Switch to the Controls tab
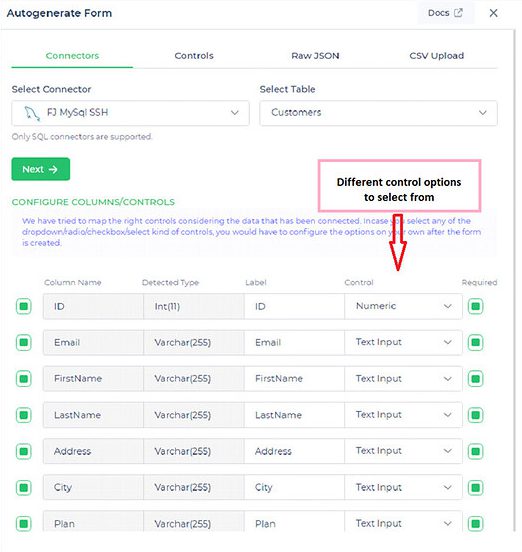This screenshot has width=522, height=552. tap(194, 56)
